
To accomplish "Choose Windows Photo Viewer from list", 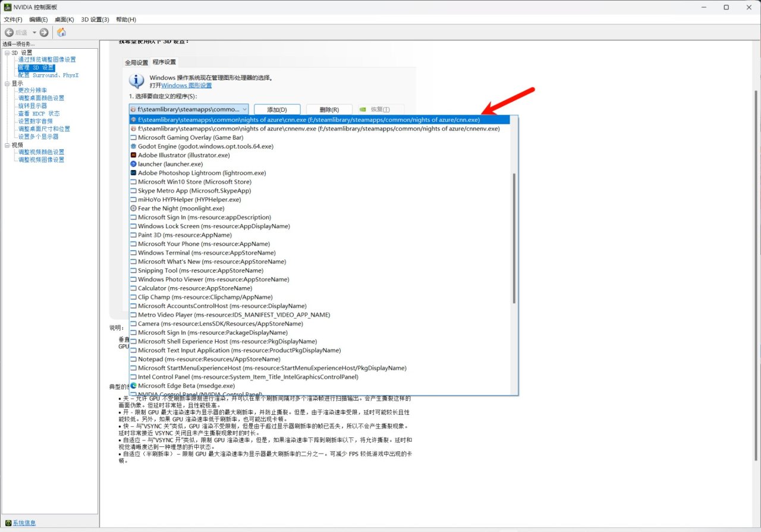I will pyautogui.click(x=320, y=279).
